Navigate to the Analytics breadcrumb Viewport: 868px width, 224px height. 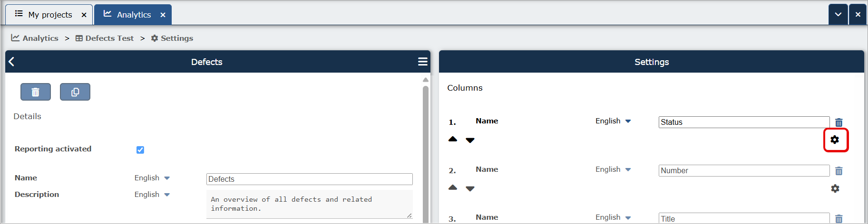pyautogui.click(x=35, y=38)
